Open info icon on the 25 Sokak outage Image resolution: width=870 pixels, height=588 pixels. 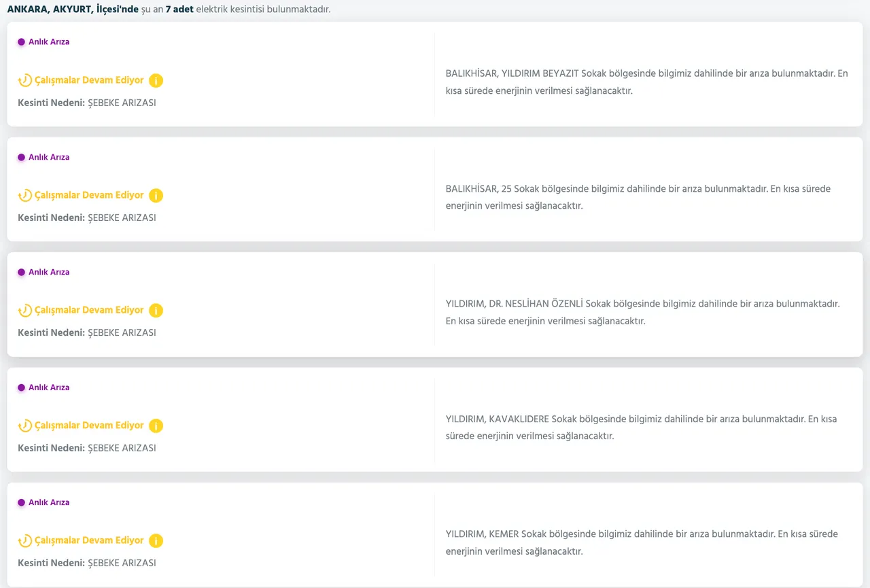(x=156, y=196)
